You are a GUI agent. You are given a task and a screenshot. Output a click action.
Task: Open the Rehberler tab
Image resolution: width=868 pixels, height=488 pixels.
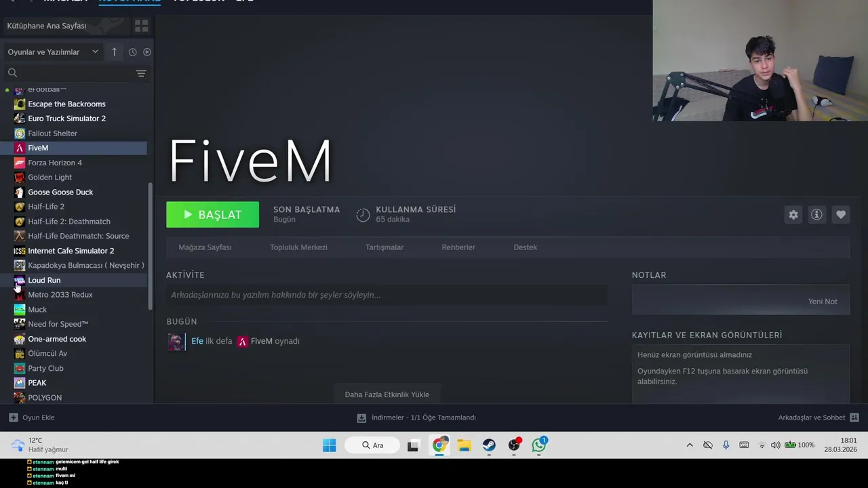(x=458, y=247)
